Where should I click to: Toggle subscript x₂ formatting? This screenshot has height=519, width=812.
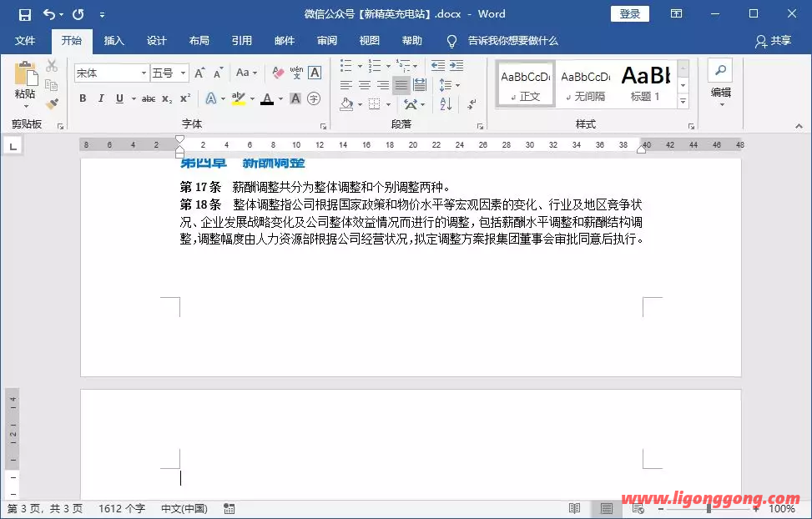click(167, 98)
